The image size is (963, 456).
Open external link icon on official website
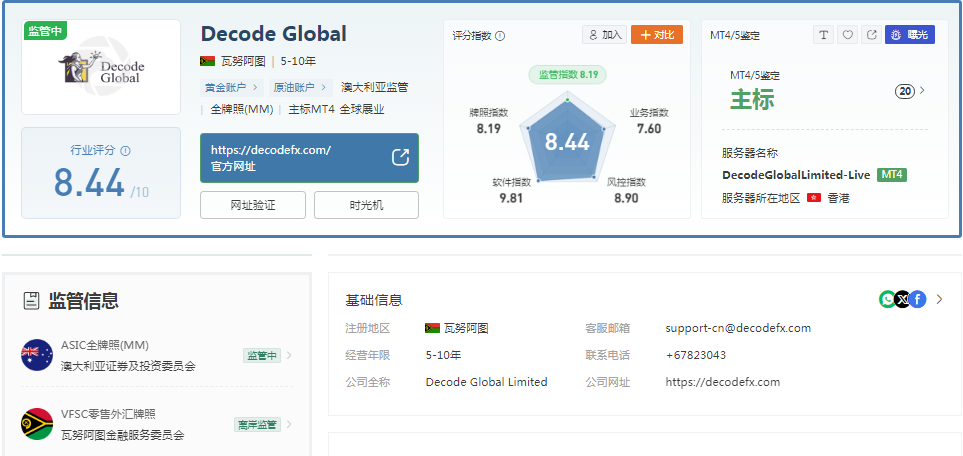click(x=400, y=157)
